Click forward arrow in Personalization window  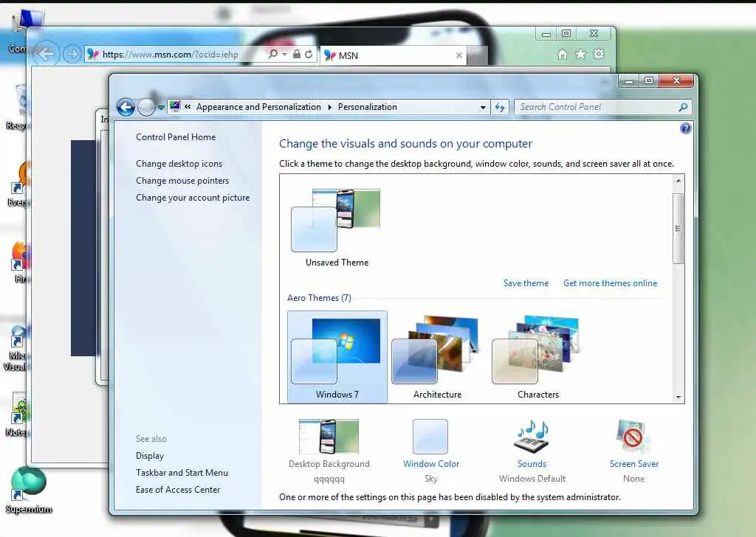click(146, 107)
